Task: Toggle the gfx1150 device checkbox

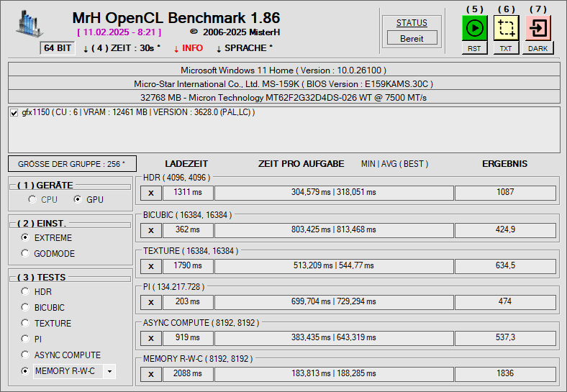Action: click(14, 113)
